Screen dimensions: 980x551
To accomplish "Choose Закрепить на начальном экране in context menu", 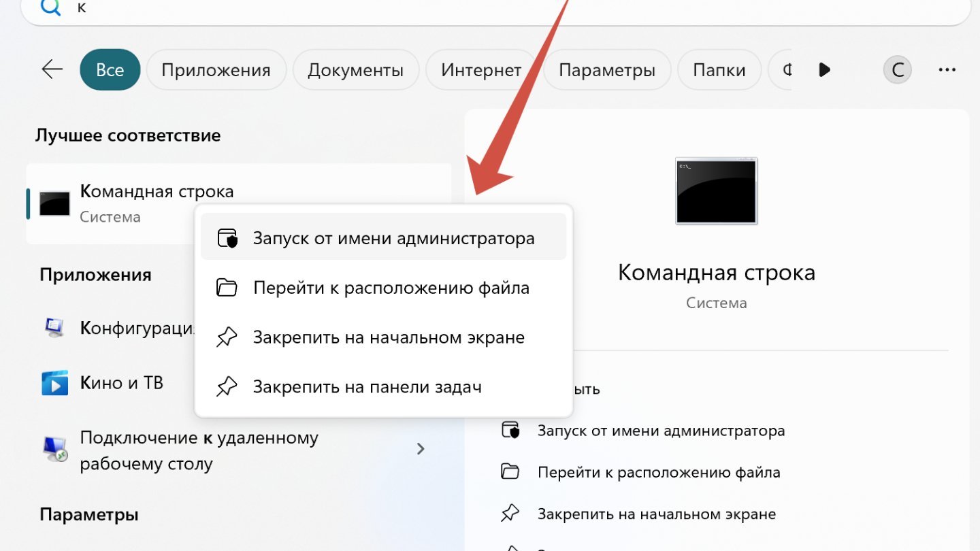I will point(384,337).
